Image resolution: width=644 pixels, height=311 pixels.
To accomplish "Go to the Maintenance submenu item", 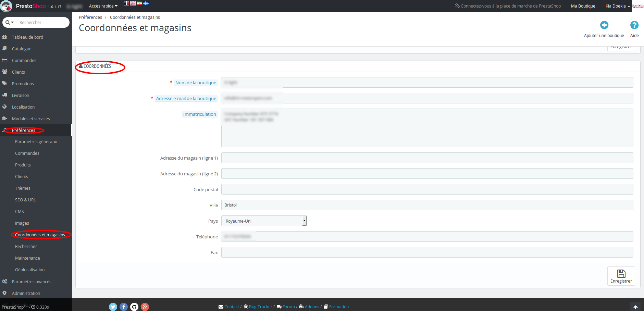I will coord(27,258).
